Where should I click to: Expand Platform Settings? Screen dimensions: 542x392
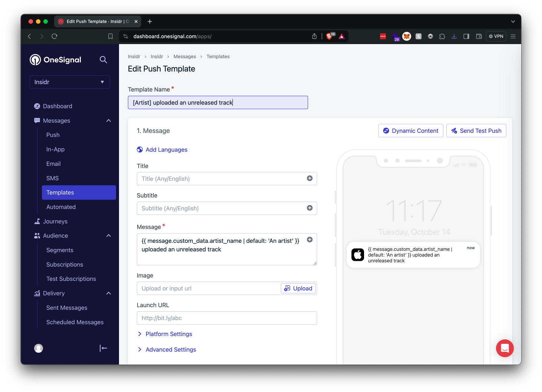coord(169,334)
